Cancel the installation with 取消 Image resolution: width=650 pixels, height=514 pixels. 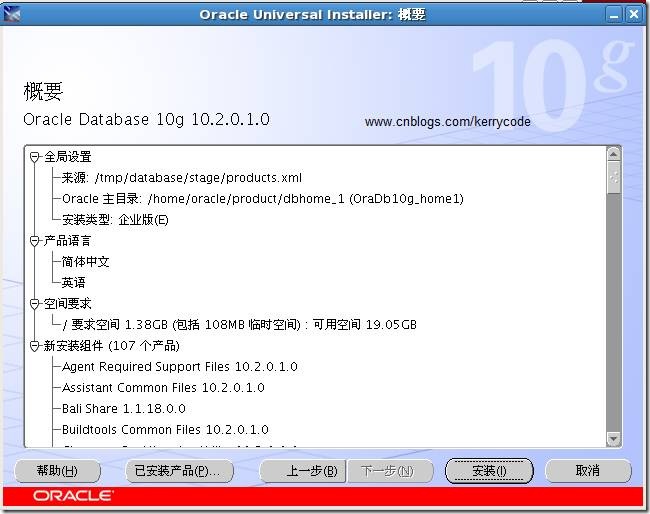click(x=588, y=471)
